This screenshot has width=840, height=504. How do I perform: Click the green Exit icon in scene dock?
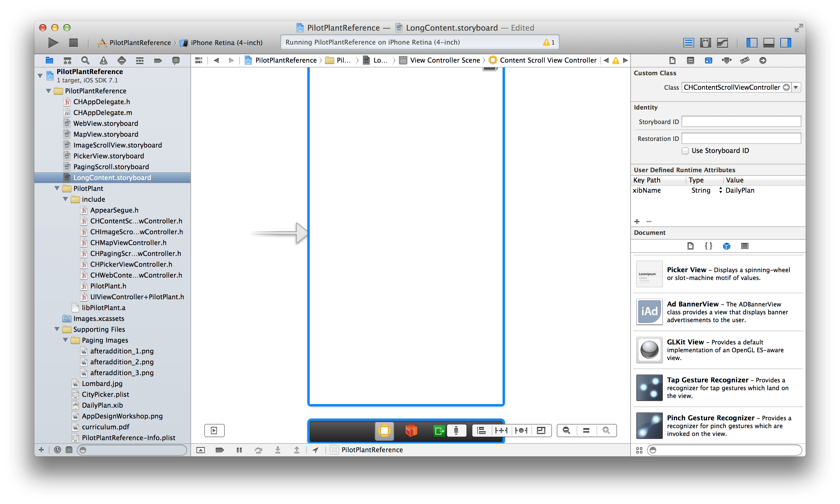pyautogui.click(x=439, y=431)
